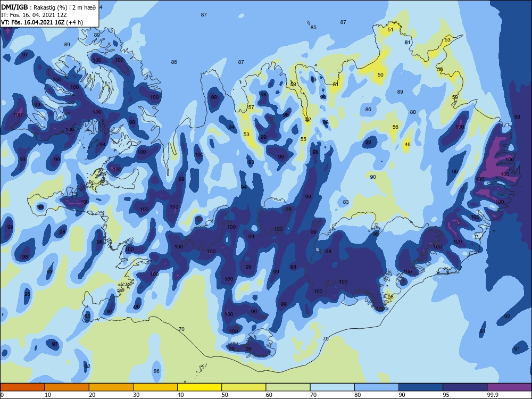Click the legend scale label '40'
This screenshot has height=399, width=532.
[x=181, y=395]
